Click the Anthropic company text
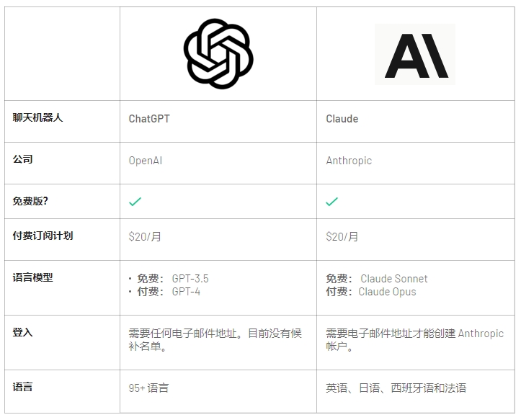 pyautogui.click(x=349, y=161)
